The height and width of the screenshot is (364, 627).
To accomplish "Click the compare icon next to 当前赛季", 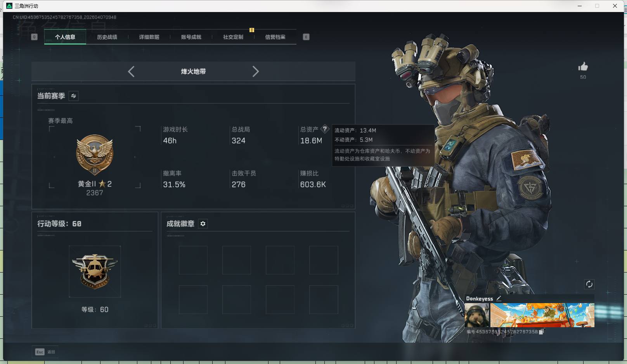I will coord(73,96).
